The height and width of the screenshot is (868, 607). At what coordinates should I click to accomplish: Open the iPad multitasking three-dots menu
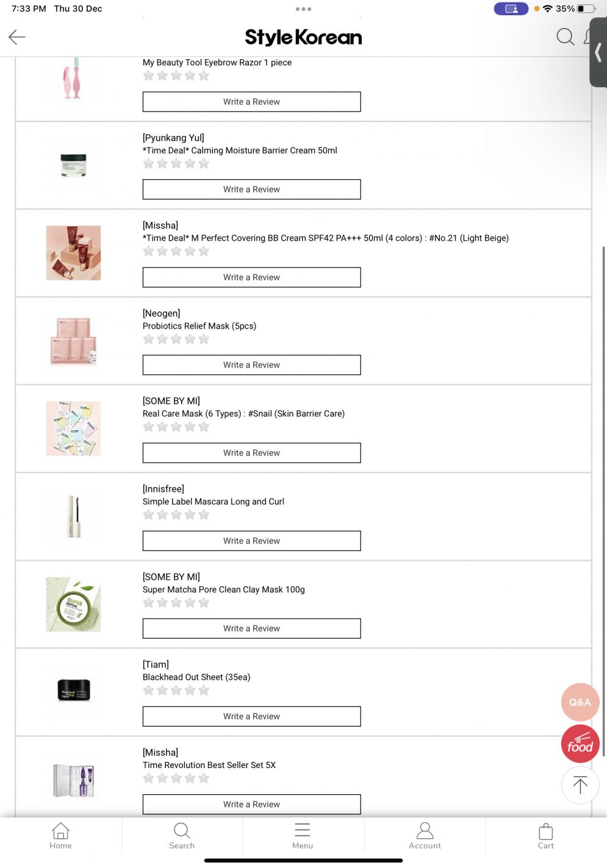click(303, 9)
